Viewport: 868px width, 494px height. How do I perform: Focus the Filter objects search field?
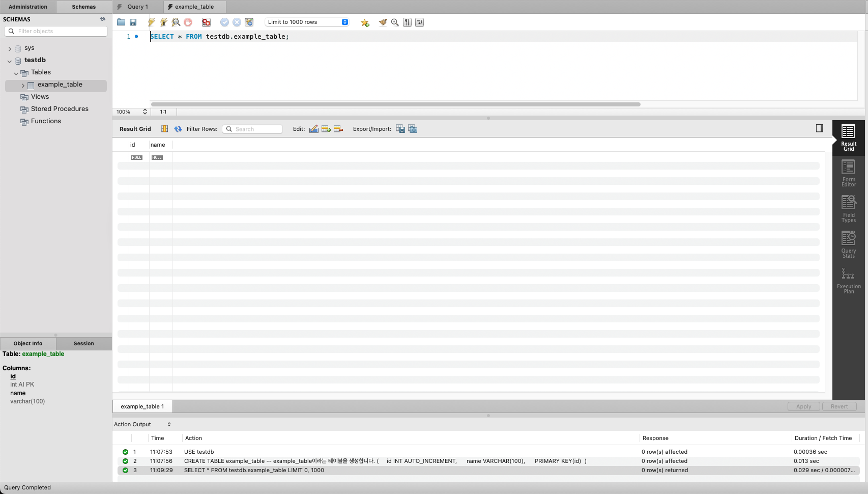tap(56, 31)
